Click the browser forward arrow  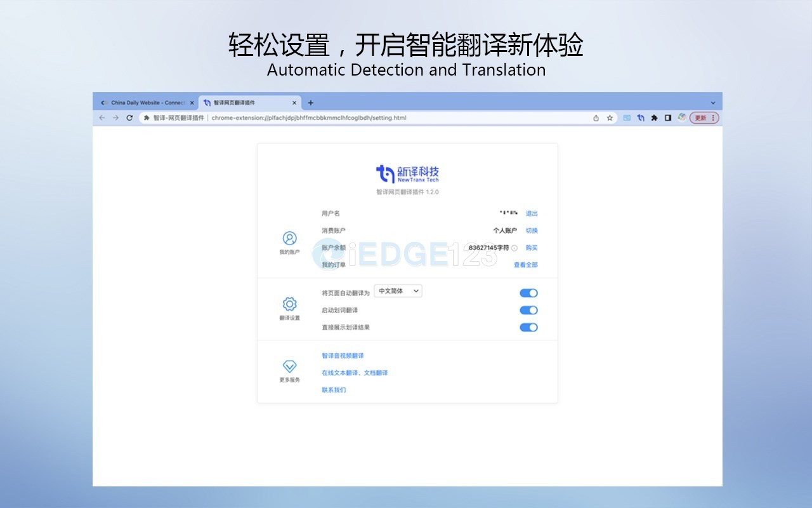(x=115, y=117)
